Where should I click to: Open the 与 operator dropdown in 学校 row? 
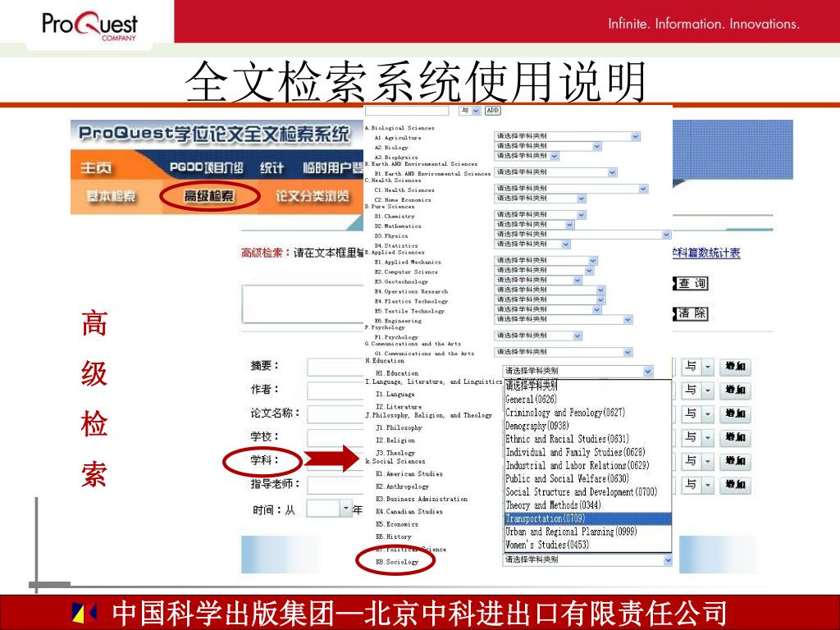click(697, 438)
